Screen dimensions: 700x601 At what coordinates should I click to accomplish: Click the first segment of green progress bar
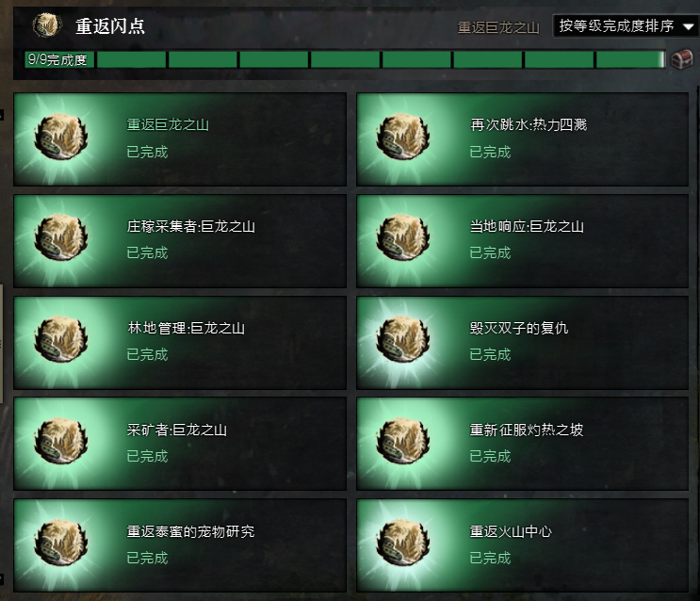pos(131,59)
